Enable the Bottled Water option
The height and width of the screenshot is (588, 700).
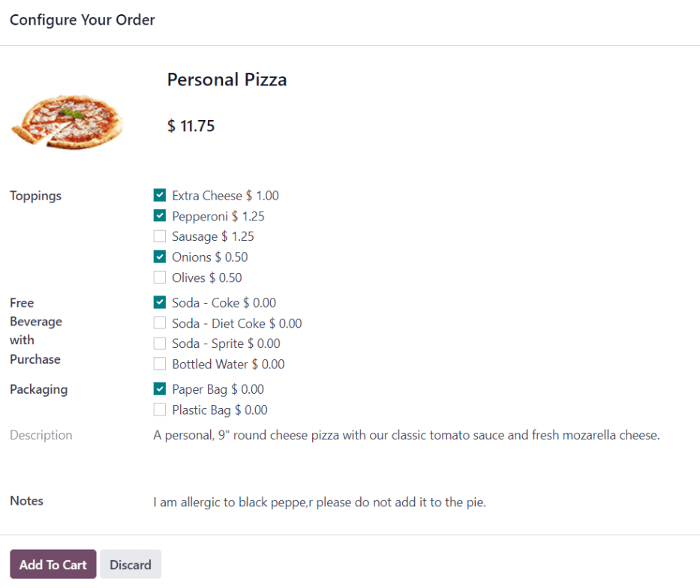click(x=159, y=364)
